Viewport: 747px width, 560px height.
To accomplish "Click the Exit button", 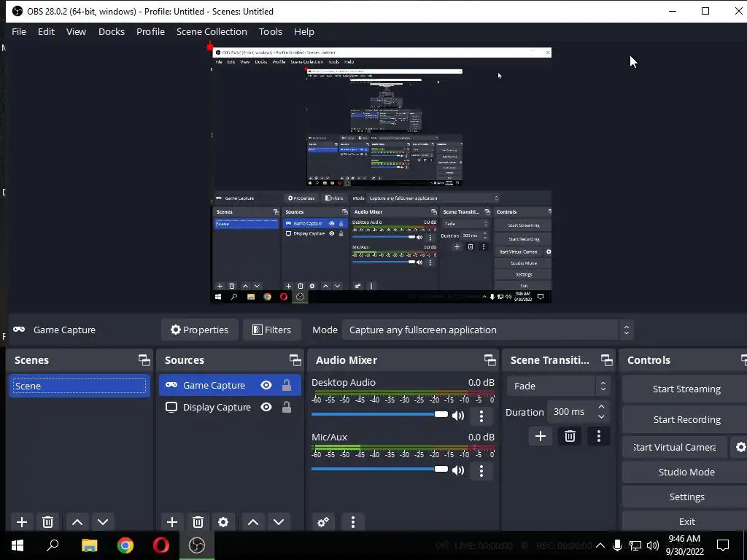I will pos(686,521).
